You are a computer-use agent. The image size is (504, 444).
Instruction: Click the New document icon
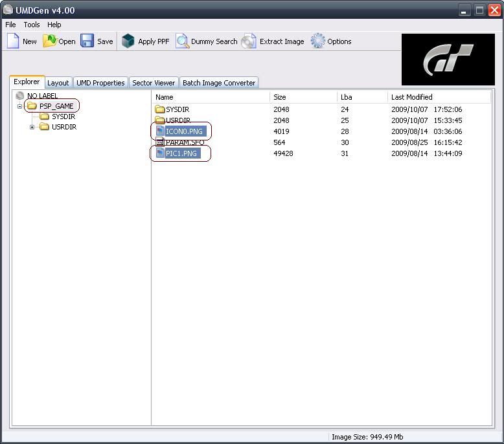[x=13, y=41]
